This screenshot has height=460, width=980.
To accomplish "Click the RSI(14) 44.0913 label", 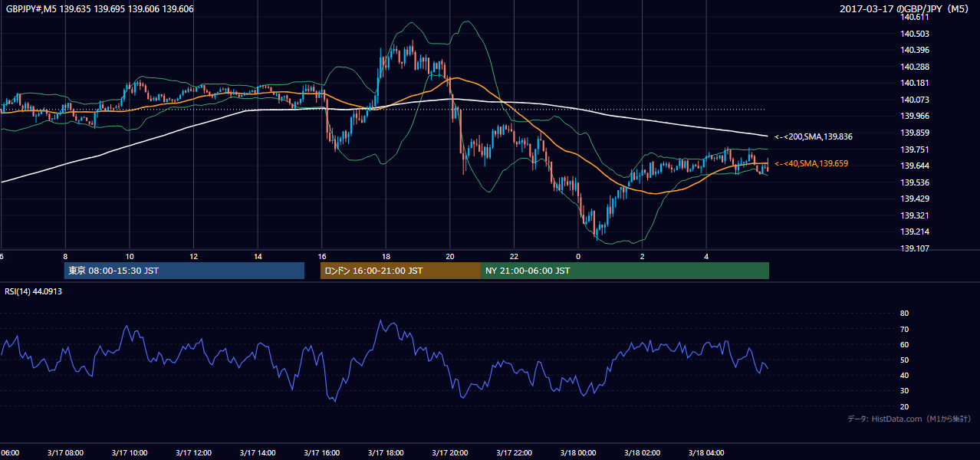I will (34, 291).
